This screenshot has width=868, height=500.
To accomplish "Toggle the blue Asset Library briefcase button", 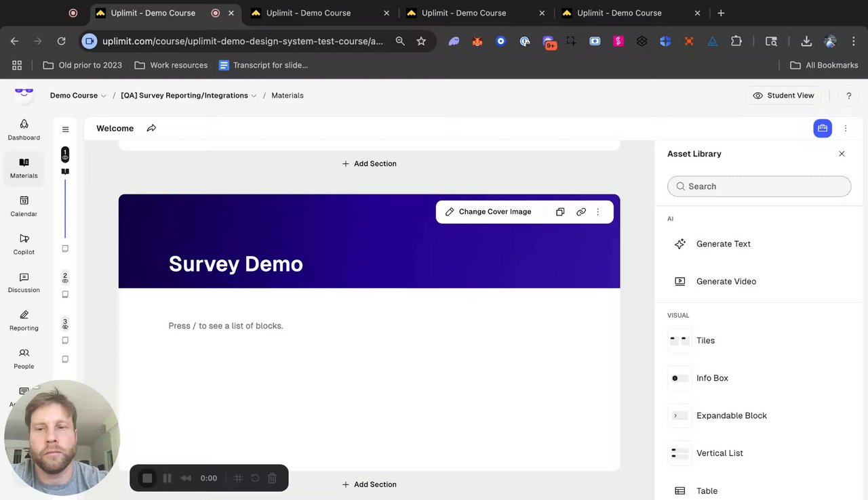I will tap(823, 128).
